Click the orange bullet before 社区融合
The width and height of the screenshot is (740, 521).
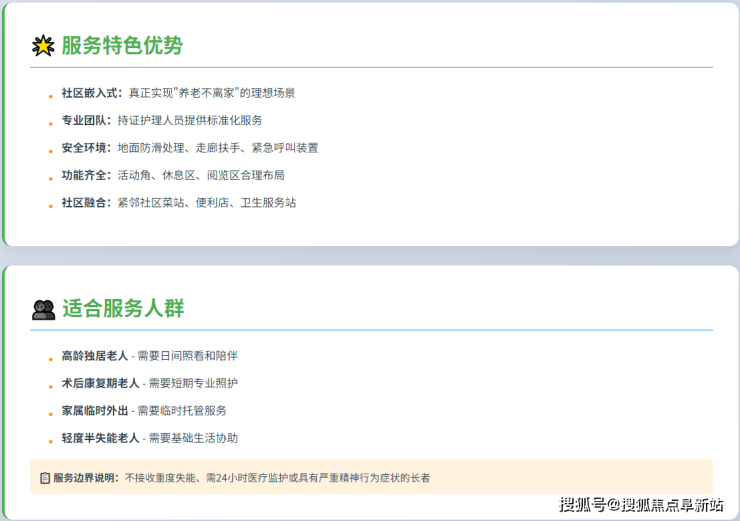51,204
